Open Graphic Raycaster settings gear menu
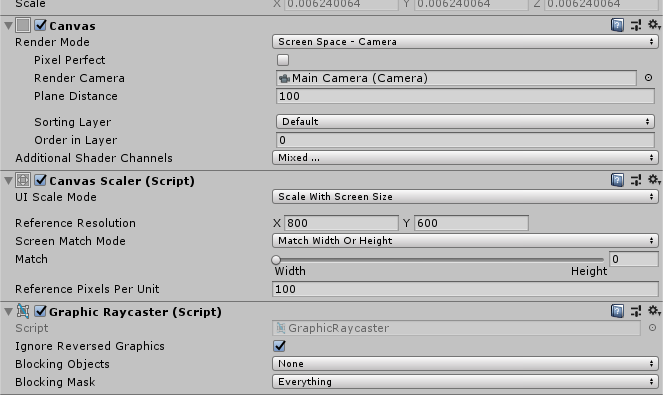 (x=654, y=311)
